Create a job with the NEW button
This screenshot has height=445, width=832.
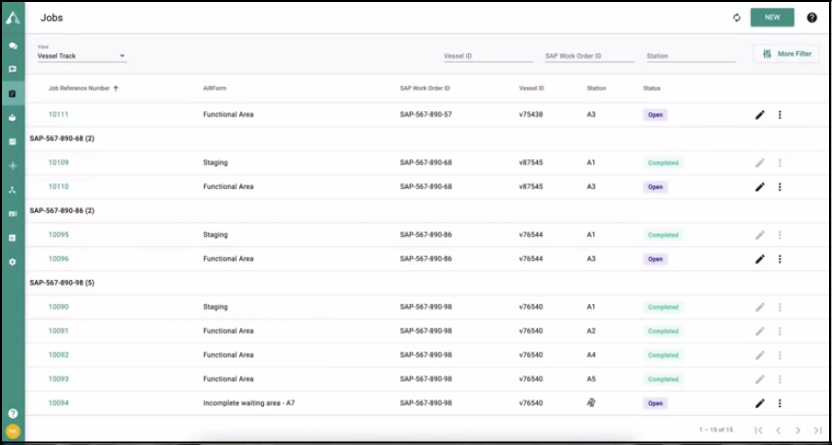pos(772,18)
